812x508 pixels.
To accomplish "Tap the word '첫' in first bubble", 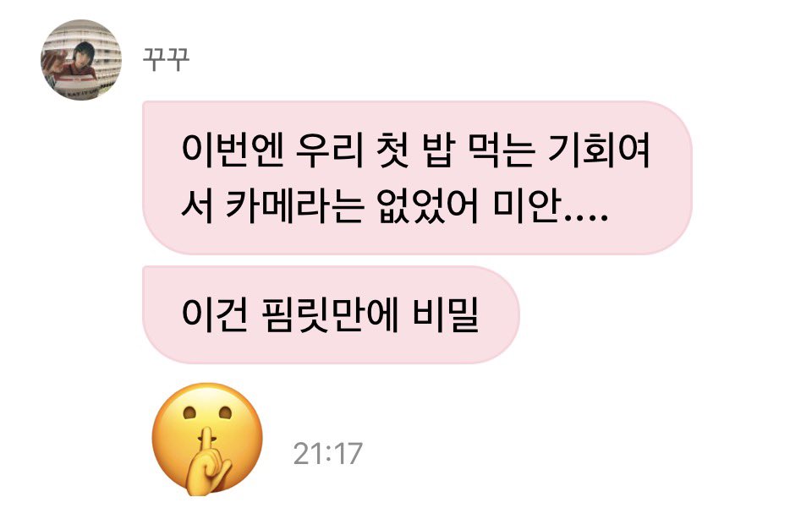I will tap(393, 150).
